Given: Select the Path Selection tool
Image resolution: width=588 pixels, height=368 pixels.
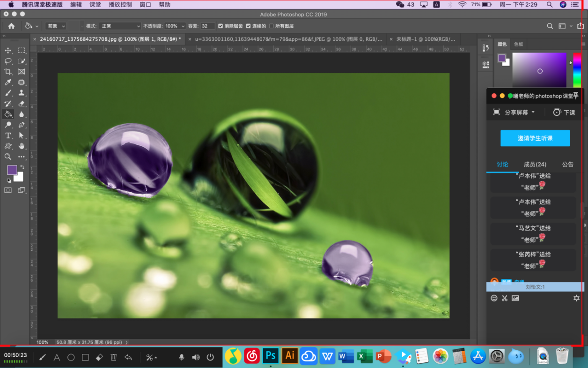Looking at the screenshot, I should pyautogui.click(x=22, y=135).
